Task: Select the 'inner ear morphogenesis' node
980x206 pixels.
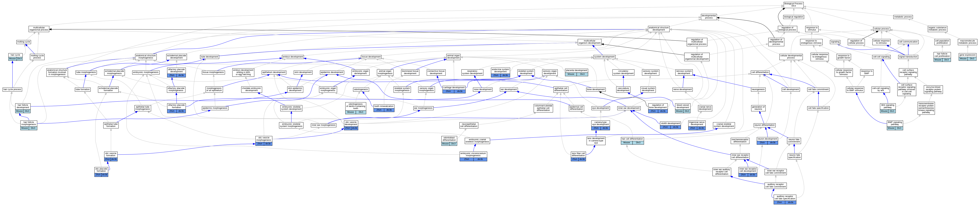Action: click(x=323, y=125)
